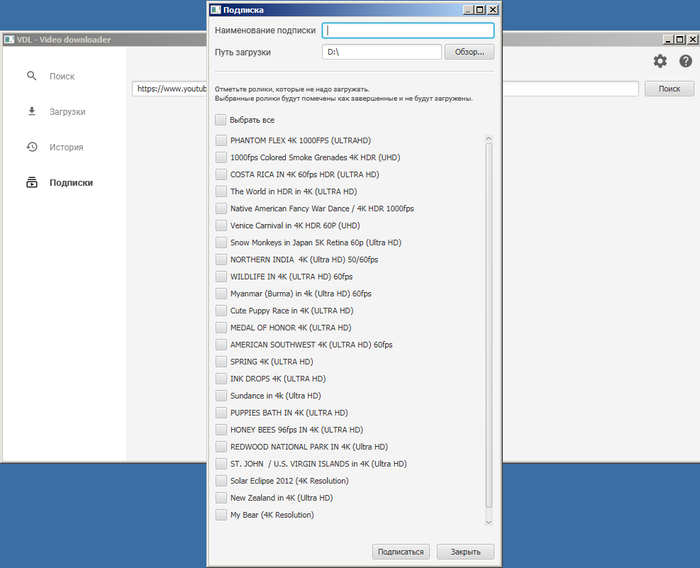Click the downloads arrow icon in sidebar
This screenshot has height=568, width=700.
[32, 111]
